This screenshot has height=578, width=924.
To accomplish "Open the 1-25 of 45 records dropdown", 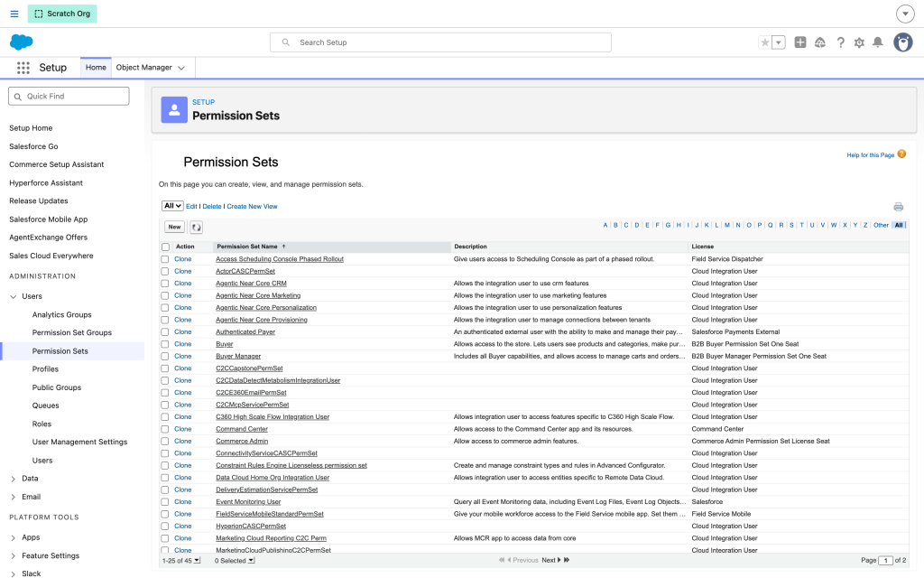I will (197, 560).
